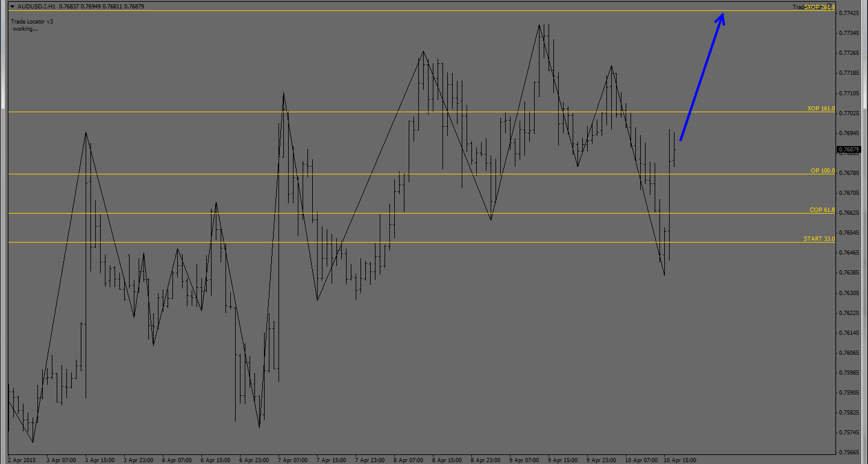Click the XOP 161.0 level label
Viewport: 868px width, 464px height.
click(x=821, y=109)
